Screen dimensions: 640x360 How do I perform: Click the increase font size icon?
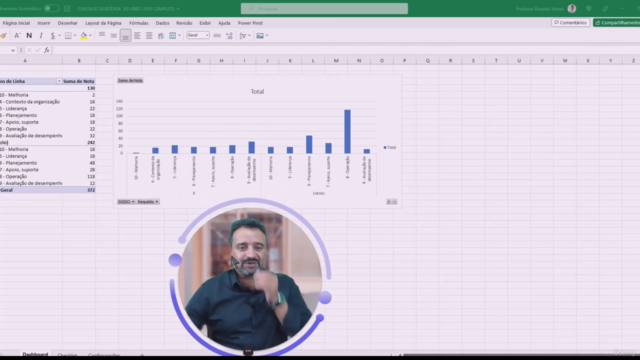pyautogui.click(x=17, y=36)
